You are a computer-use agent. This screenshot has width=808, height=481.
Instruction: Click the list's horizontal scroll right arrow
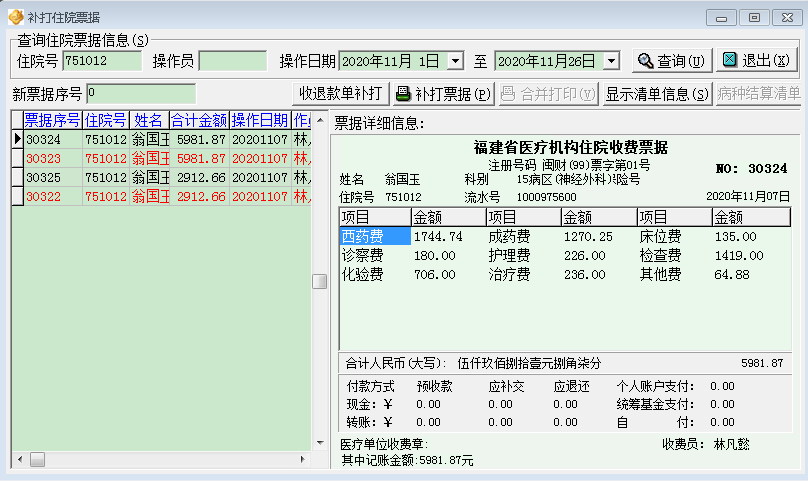[302, 459]
